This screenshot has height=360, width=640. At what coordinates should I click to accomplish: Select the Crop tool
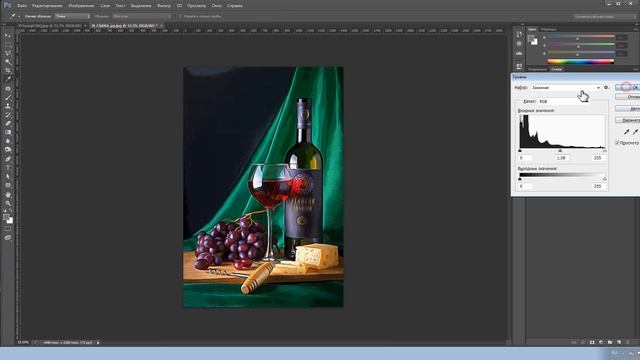click(8, 71)
